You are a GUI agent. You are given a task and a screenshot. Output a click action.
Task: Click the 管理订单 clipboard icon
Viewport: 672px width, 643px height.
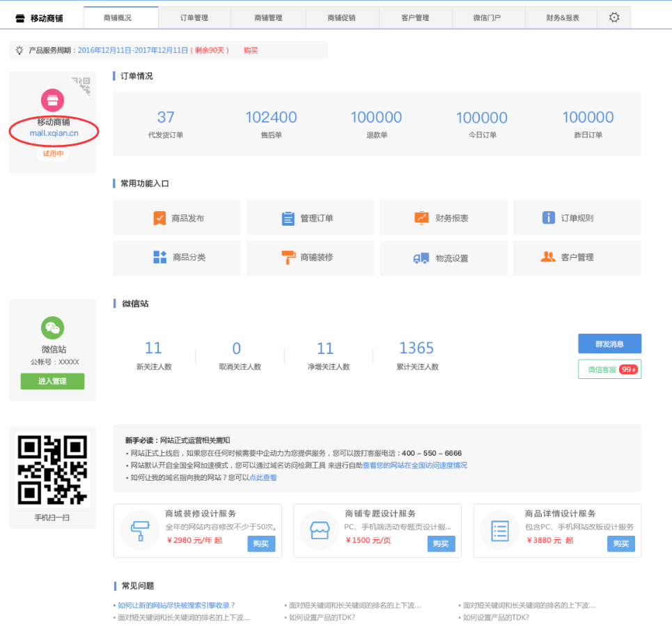pos(288,218)
